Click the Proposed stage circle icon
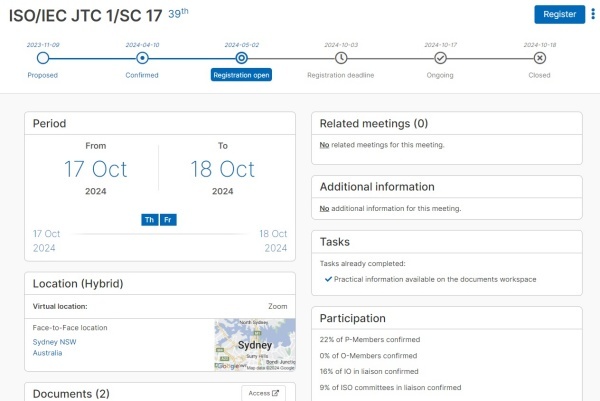Image resolution: width=600 pixels, height=401 pixels. click(x=42, y=58)
